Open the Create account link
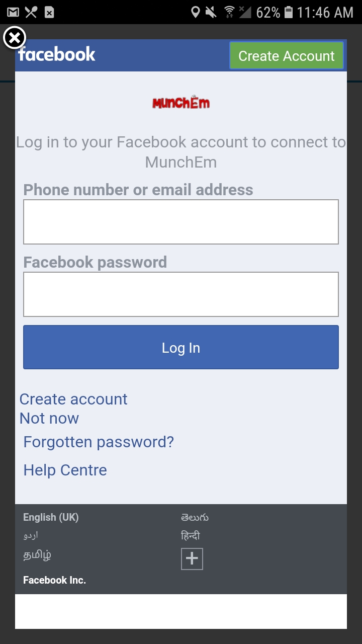The height and width of the screenshot is (644, 362). click(x=73, y=399)
